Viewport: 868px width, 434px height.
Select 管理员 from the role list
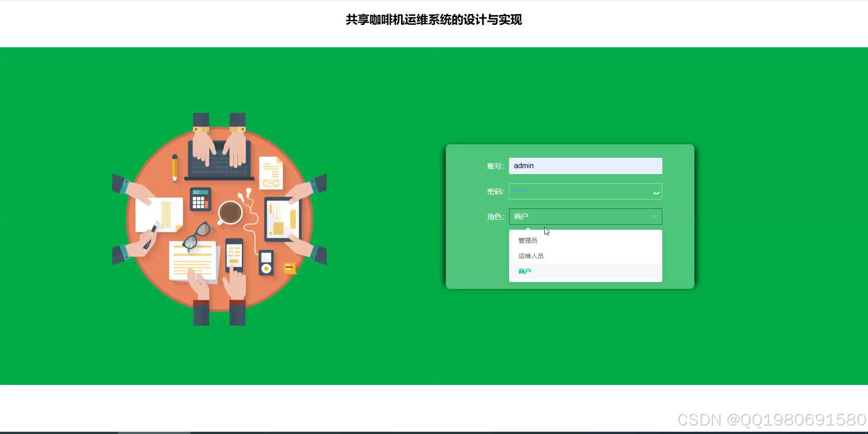528,240
